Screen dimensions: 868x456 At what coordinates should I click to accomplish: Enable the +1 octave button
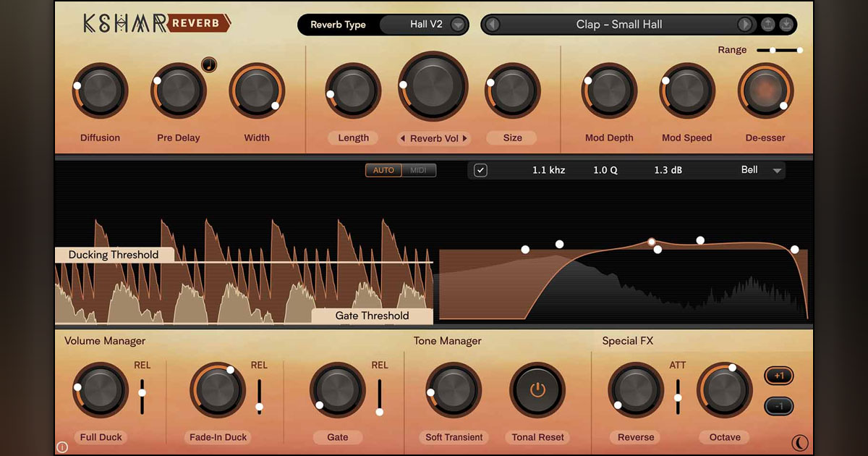(779, 376)
